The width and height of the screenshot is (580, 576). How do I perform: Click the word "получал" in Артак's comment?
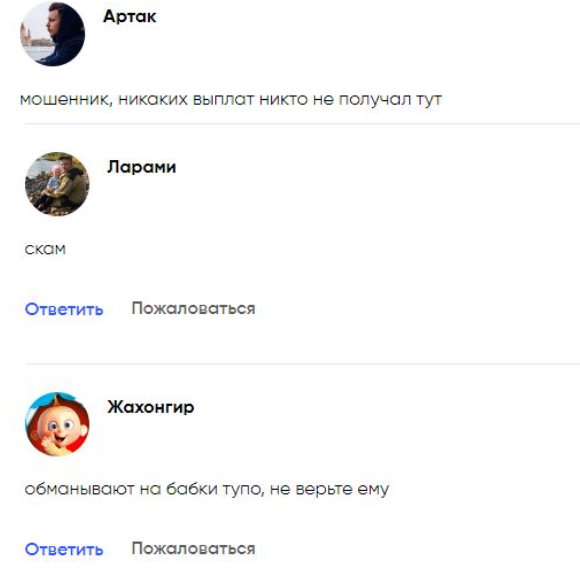point(375,100)
